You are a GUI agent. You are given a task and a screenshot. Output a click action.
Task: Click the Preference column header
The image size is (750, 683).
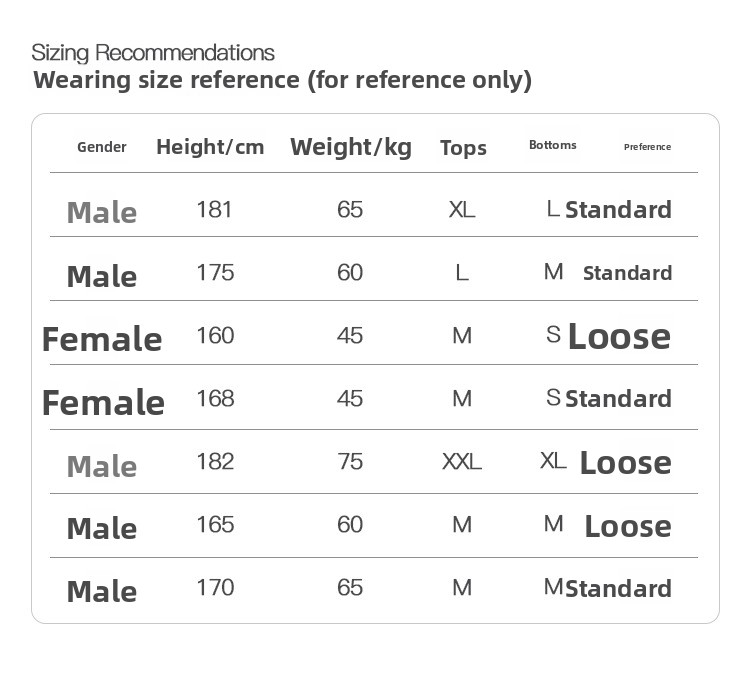click(x=647, y=147)
